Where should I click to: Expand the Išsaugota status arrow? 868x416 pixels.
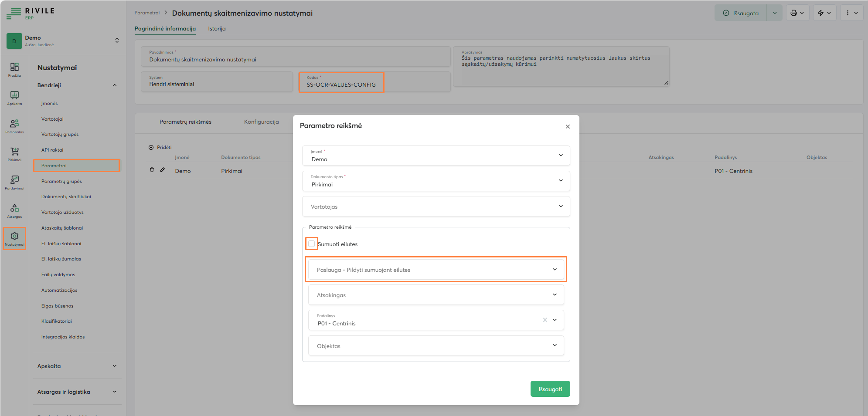pyautogui.click(x=775, y=13)
